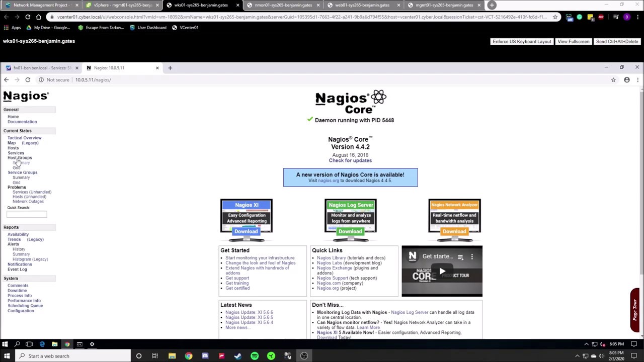Switch to the fw01-ben.local Services tab

click(x=41, y=68)
